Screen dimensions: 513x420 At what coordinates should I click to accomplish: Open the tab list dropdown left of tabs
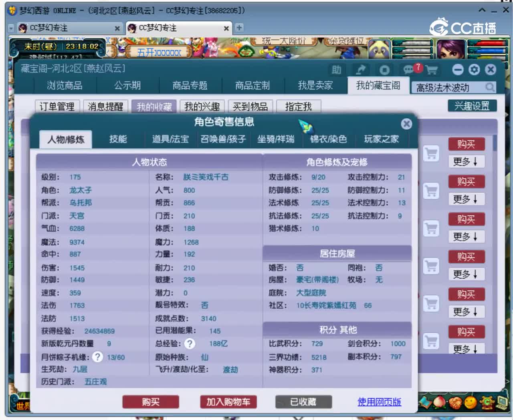pyautogui.click(x=11, y=28)
